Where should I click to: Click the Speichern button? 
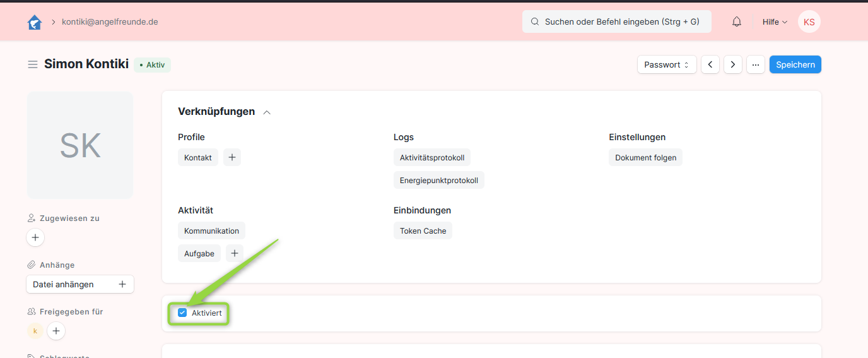795,64
